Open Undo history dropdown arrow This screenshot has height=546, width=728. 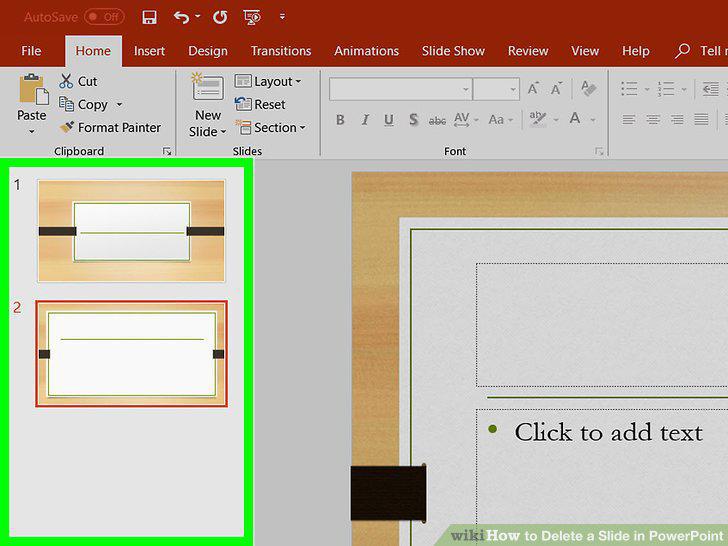coord(198,17)
